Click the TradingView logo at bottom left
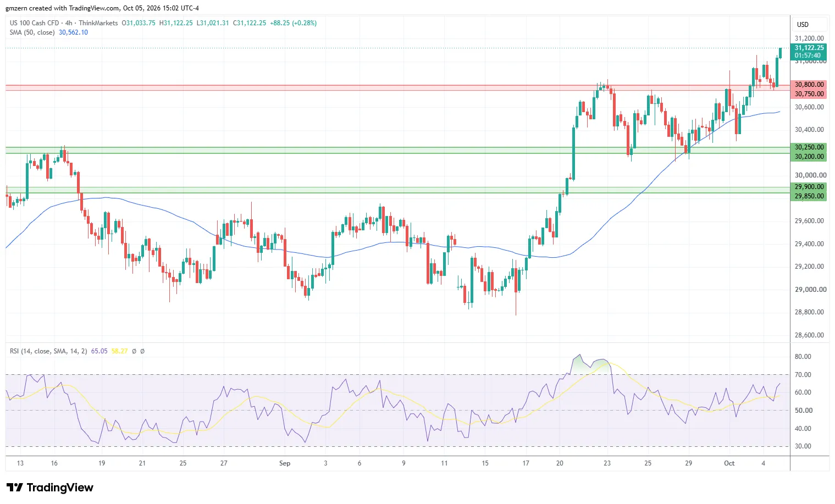Image resolution: width=835 pixels, height=504 pixels. tap(50, 488)
